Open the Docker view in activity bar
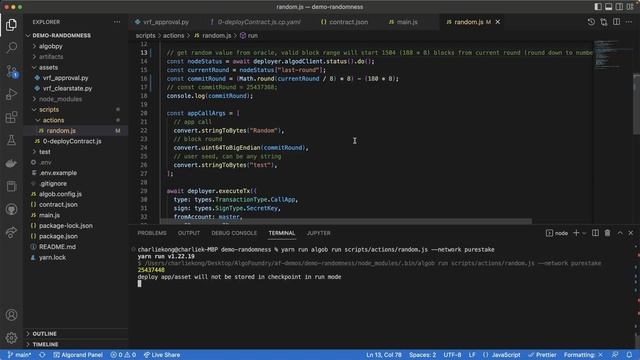Viewport: 640px width, 360px height. (11, 163)
